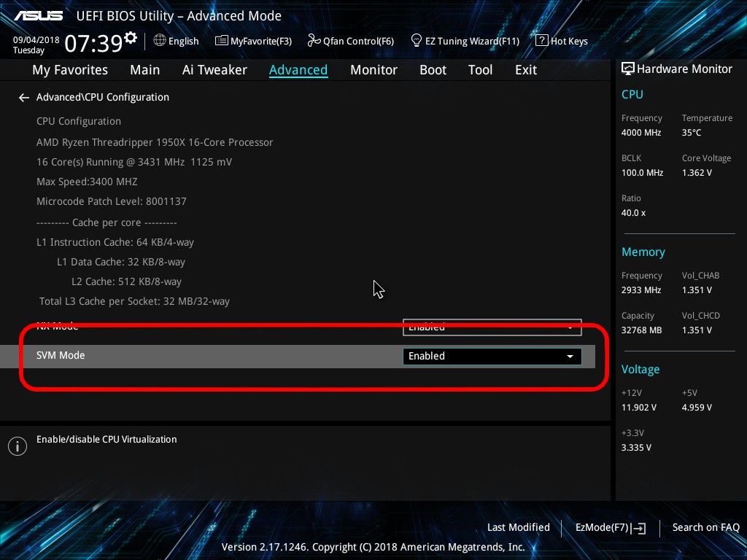Open the Ai Tweaker tab
The image size is (747, 560).
tap(214, 70)
